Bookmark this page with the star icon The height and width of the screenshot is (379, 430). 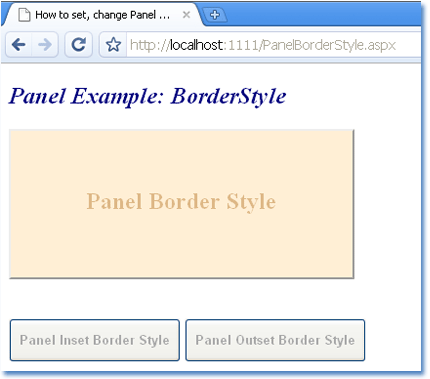(x=113, y=45)
